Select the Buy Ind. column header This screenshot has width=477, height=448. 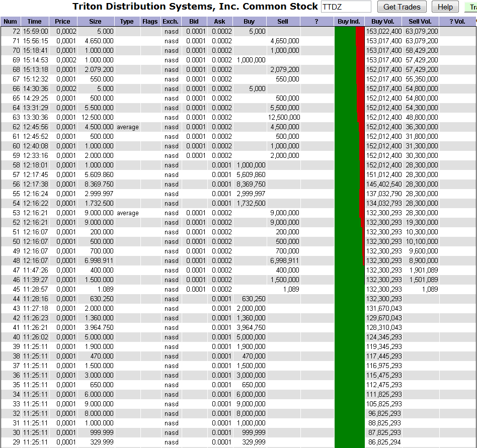pyautogui.click(x=349, y=22)
